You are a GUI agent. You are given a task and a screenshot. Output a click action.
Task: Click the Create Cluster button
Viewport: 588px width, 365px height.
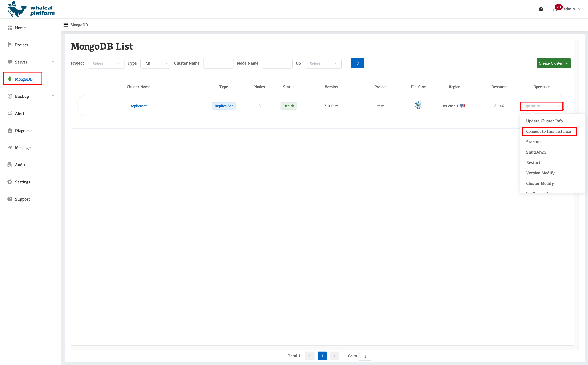[x=553, y=63]
